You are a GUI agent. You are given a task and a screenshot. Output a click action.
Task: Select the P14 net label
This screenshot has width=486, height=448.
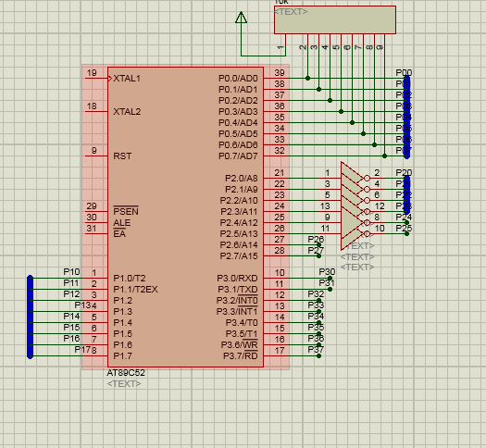71,316
